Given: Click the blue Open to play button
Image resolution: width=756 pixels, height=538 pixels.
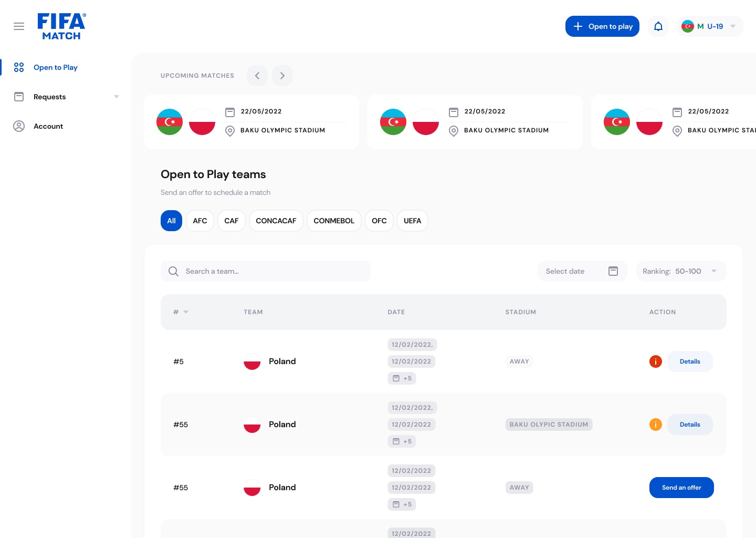Looking at the screenshot, I should (602, 26).
